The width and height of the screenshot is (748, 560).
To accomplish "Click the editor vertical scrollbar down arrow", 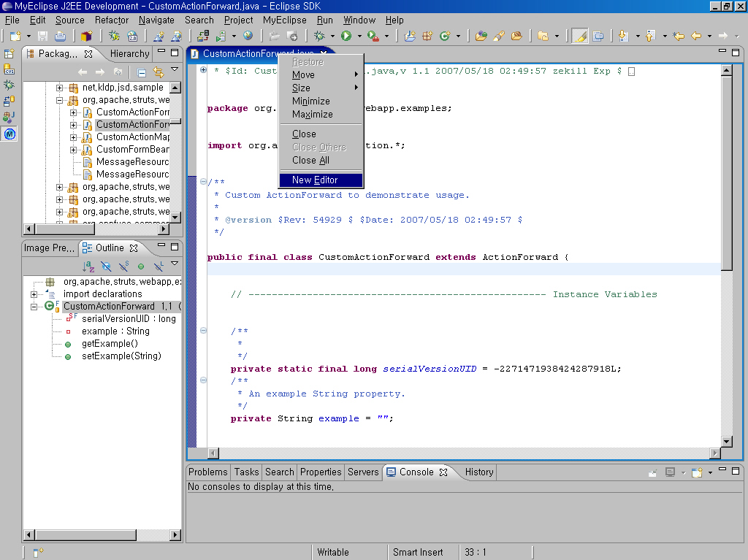I will tap(727, 441).
